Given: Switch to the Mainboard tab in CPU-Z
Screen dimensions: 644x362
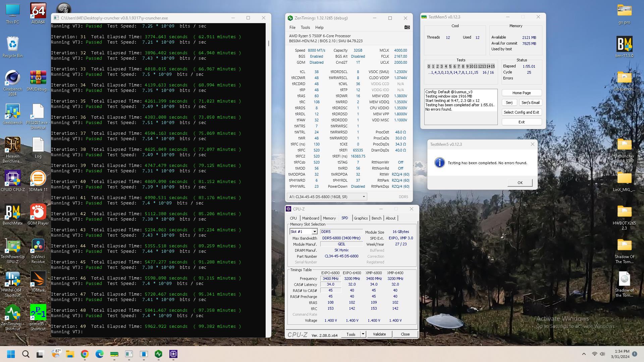Looking at the screenshot, I should tap(311, 218).
